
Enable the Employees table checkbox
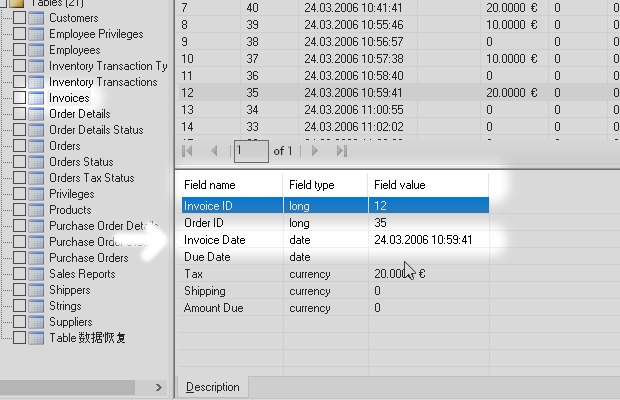point(20,50)
